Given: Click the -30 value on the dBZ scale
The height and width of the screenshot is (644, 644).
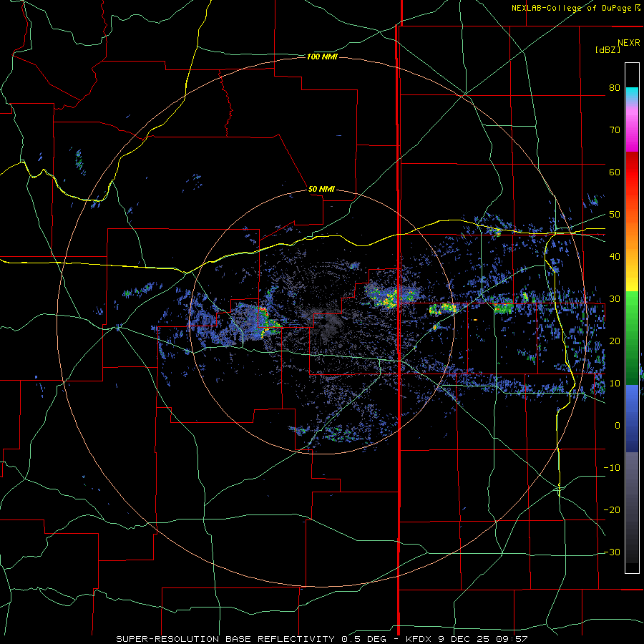Looking at the screenshot, I should coord(612,552).
